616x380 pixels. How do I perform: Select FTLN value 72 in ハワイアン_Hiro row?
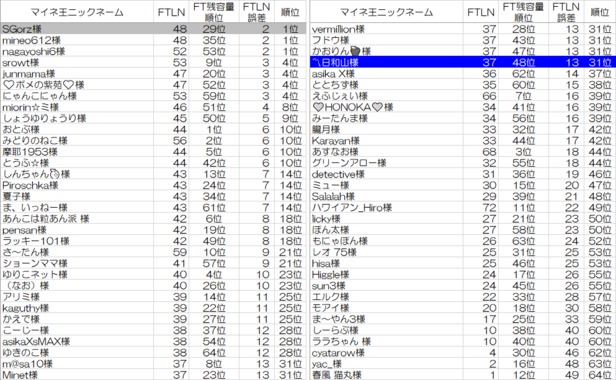(x=480, y=207)
